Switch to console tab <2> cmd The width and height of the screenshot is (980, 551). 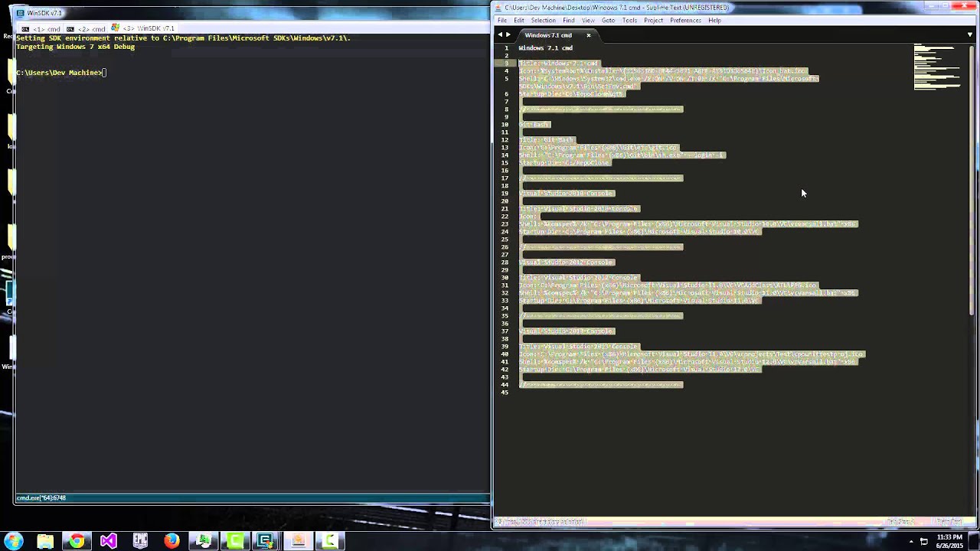pyautogui.click(x=86, y=28)
